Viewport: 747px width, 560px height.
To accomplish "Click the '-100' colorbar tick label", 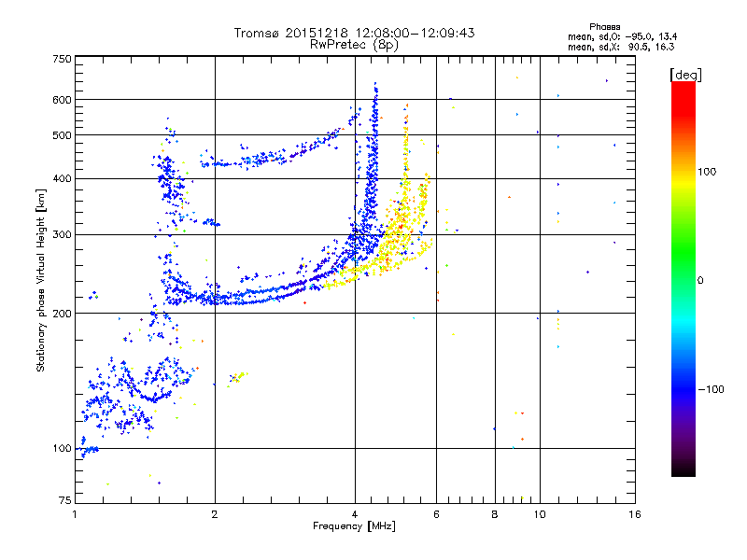I will pyautogui.click(x=711, y=389).
